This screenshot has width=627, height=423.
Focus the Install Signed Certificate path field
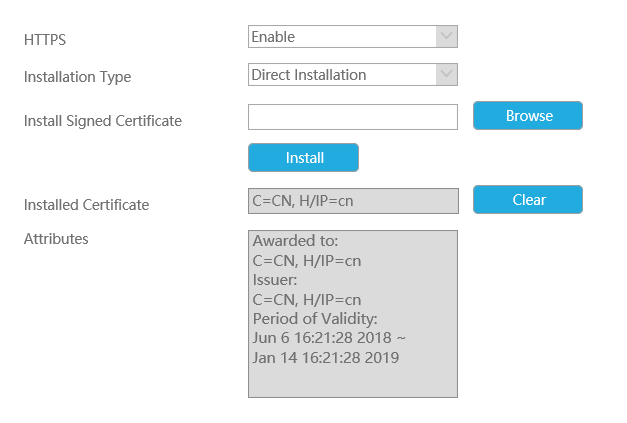click(x=353, y=117)
